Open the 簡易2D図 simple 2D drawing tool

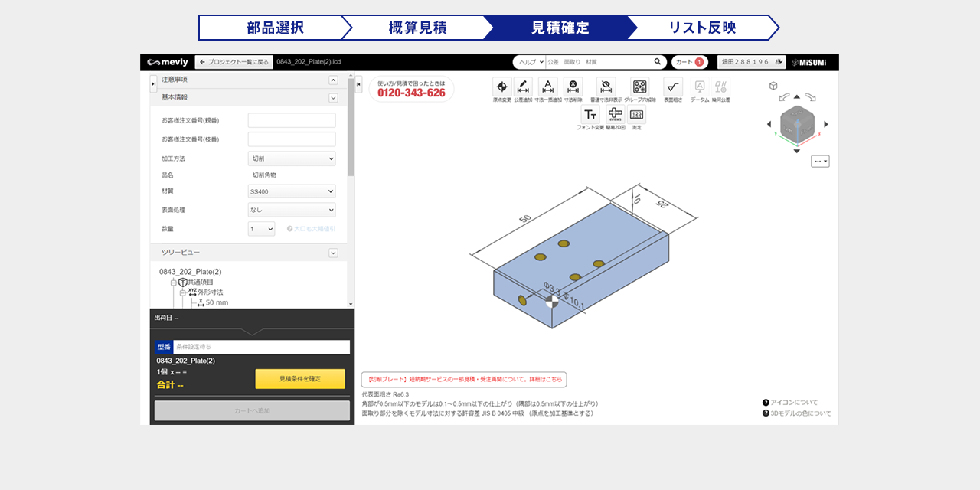pyautogui.click(x=616, y=115)
